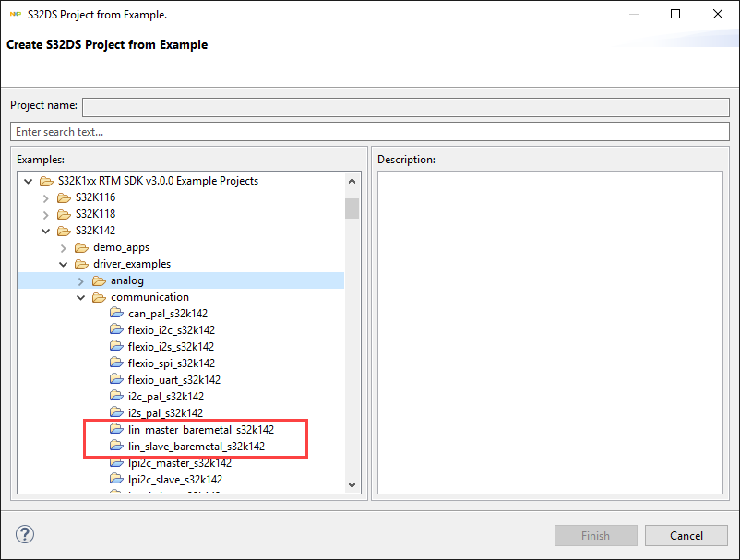Screen dimensions: 740x560
Task: Click the Project name input field
Action: coord(406,107)
